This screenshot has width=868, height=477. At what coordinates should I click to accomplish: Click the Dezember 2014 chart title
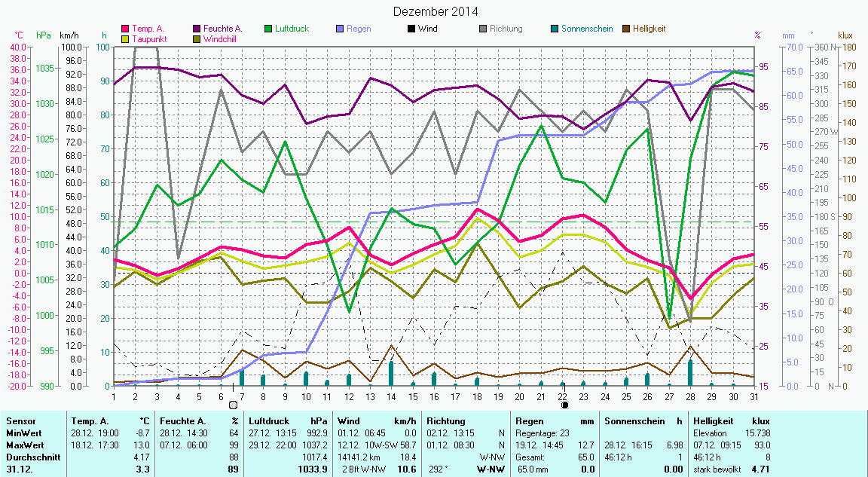pos(436,11)
